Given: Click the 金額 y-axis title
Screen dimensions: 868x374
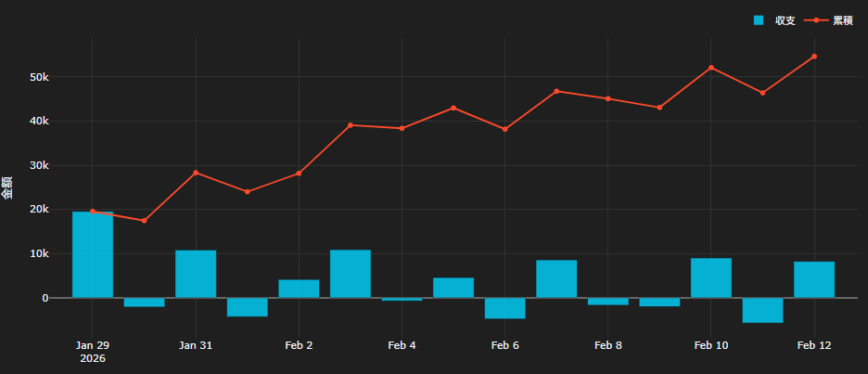Looking at the screenshot, I should pyautogui.click(x=6, y=187).
